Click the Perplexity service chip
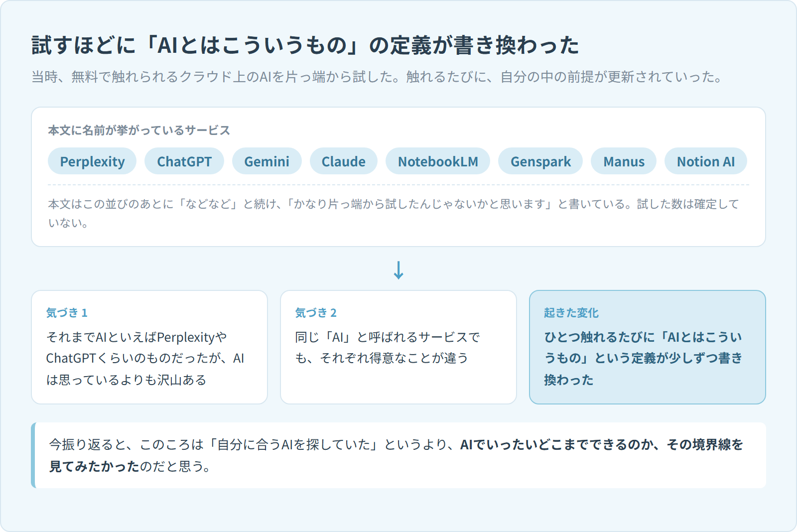 point(92,161)
